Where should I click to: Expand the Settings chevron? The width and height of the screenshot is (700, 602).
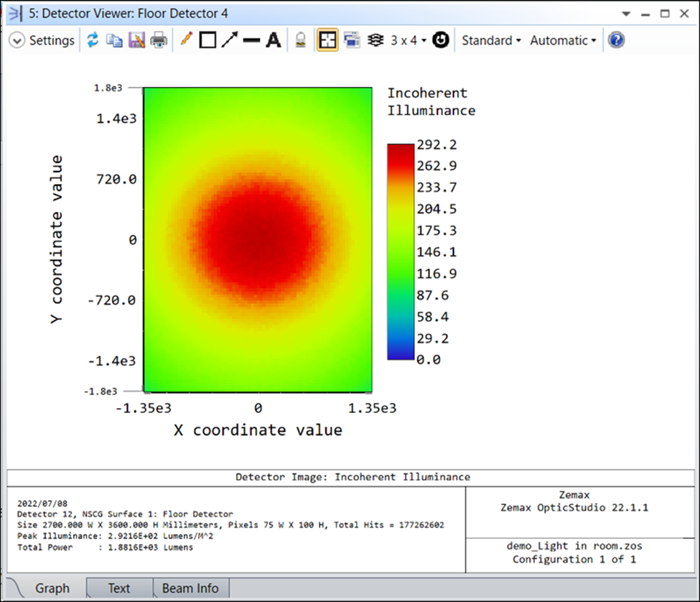[x=17, y=41]
